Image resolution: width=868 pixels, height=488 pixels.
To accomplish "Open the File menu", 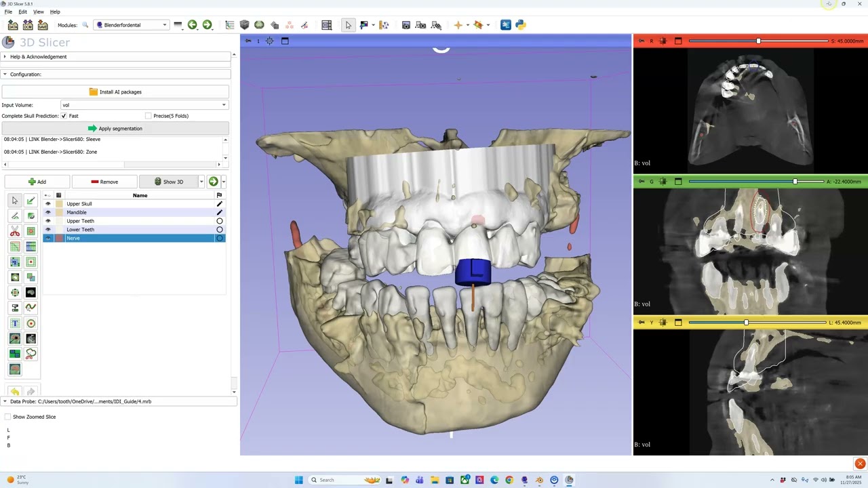I will (8, 12).
